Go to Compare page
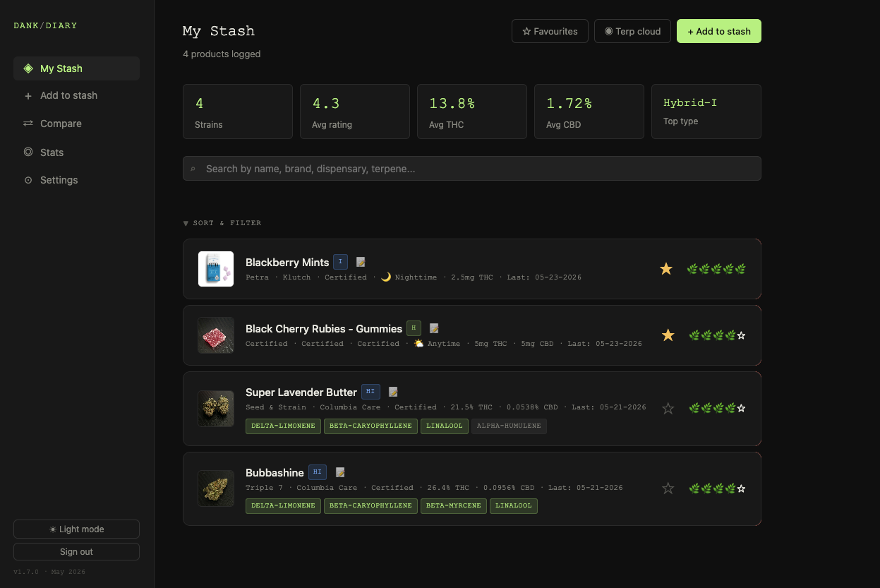 (x=76, y=124)
